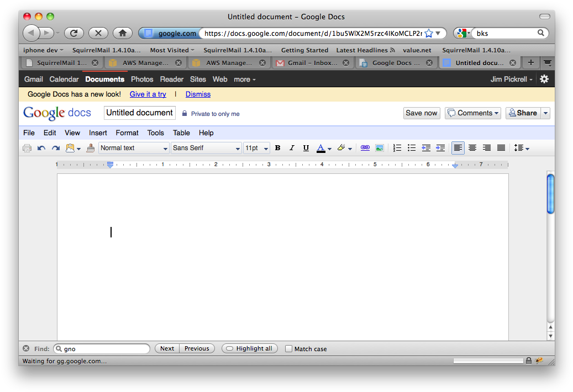The height and width of the screenshot is (392, 573).
Task: Open the font size dropdown
Action: pos(256,147)
